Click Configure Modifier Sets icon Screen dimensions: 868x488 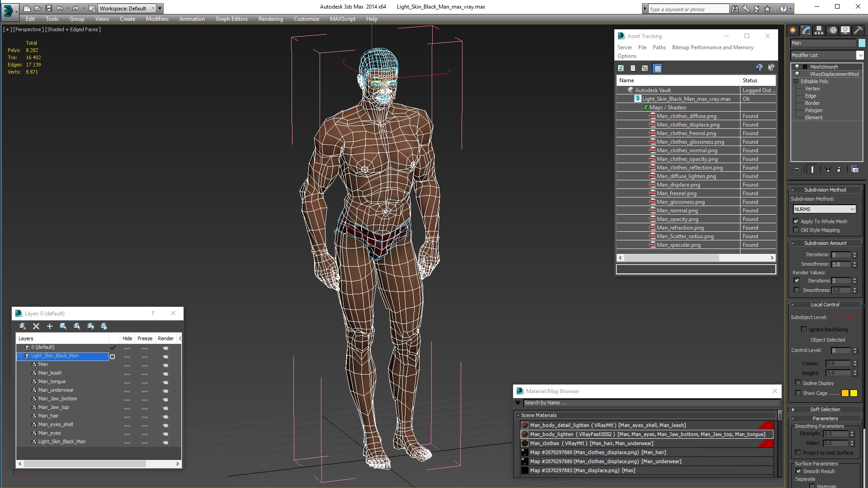pos(855,169)
